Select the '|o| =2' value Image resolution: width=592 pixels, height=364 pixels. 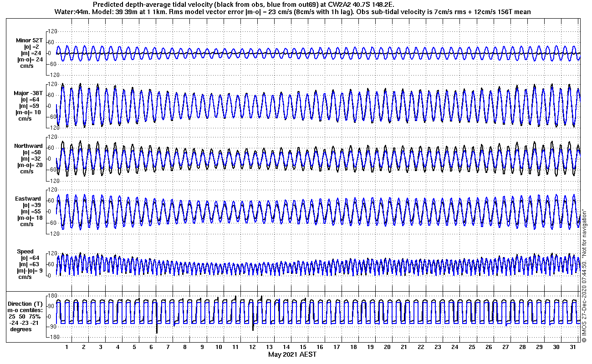[32, 47]
